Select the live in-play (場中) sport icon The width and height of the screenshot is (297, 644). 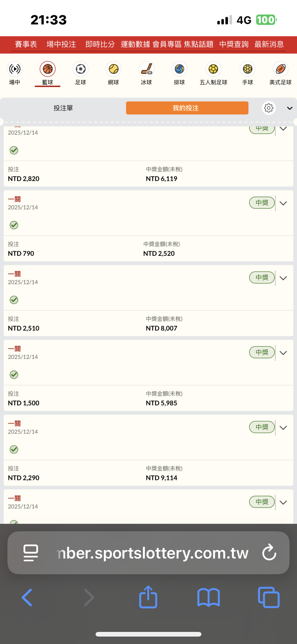[15, 69]
